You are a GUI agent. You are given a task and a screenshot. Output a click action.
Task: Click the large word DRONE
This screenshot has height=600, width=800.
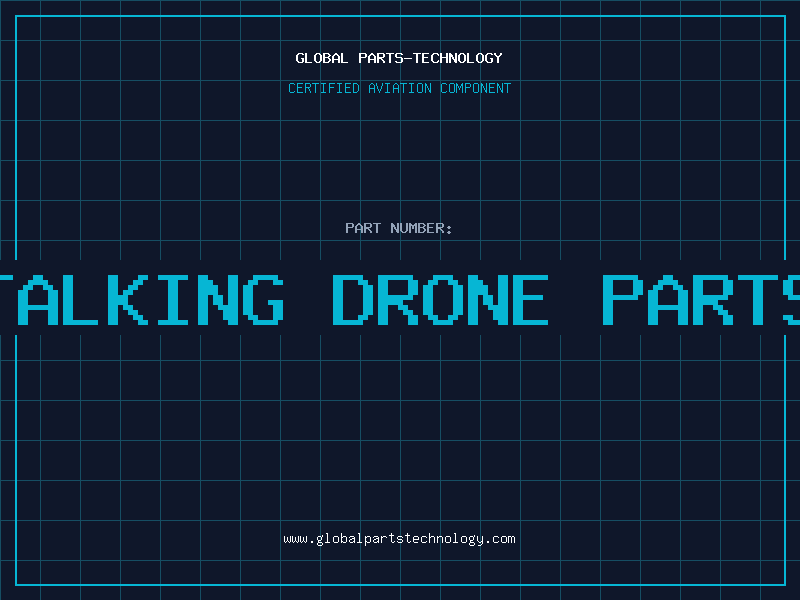tap(440, 299)
